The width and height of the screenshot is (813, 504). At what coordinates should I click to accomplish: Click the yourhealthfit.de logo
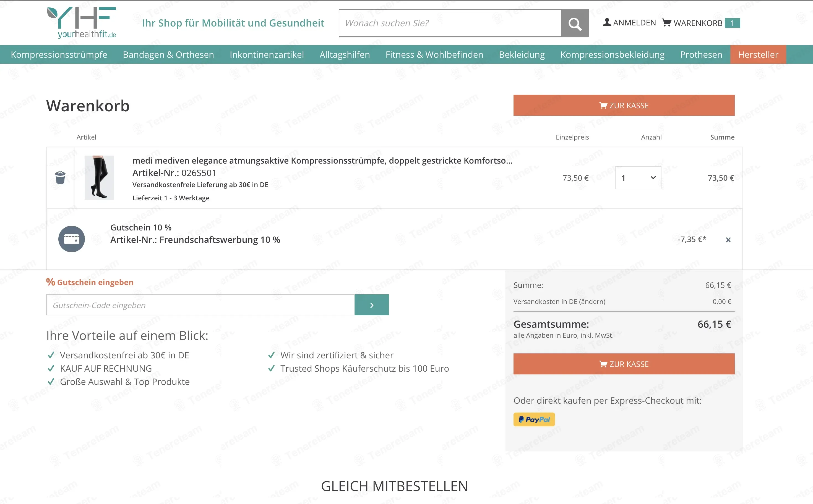pos(82,22)
